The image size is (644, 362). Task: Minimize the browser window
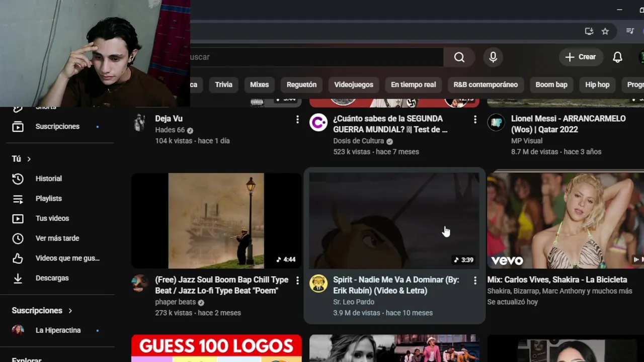coord(619,10)
